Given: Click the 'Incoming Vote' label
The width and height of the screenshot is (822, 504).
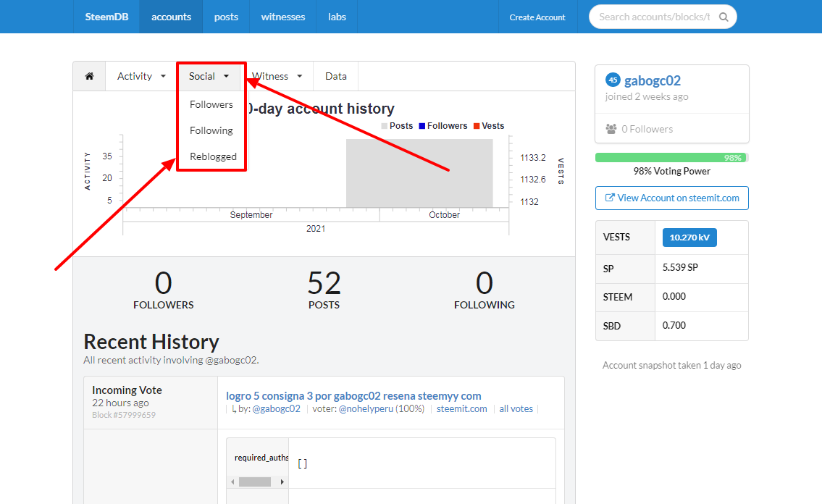Looking at the screenshot, I should 127,390.
